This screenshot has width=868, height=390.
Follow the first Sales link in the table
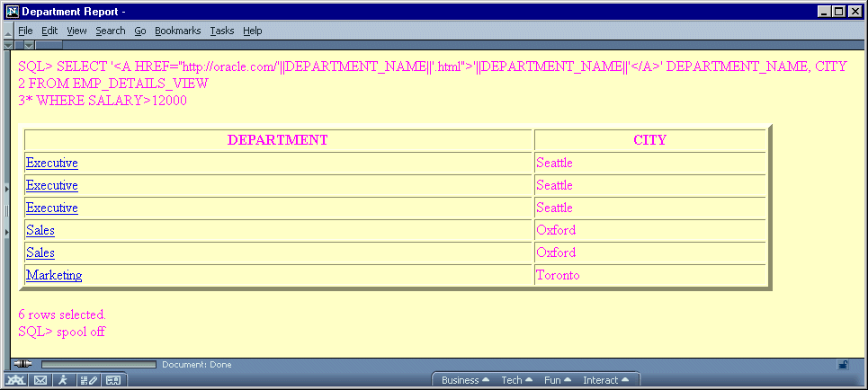pyautogui.click(x=40, y=230)
